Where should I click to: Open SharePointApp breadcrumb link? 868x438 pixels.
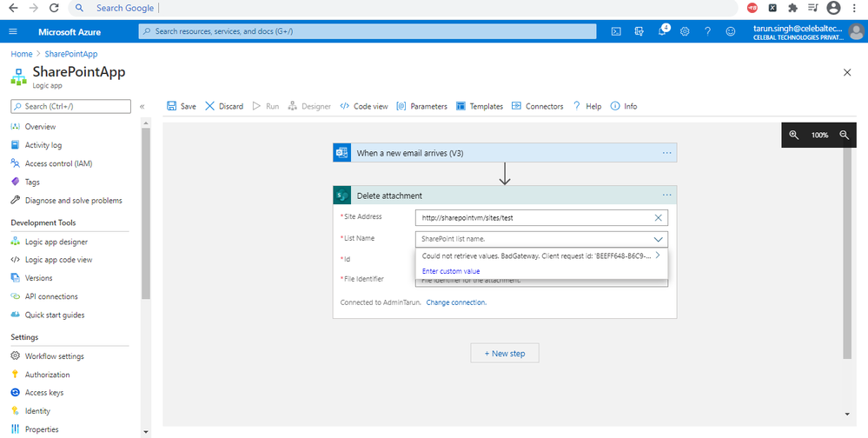pyautogui.click(x=71, y=54)
